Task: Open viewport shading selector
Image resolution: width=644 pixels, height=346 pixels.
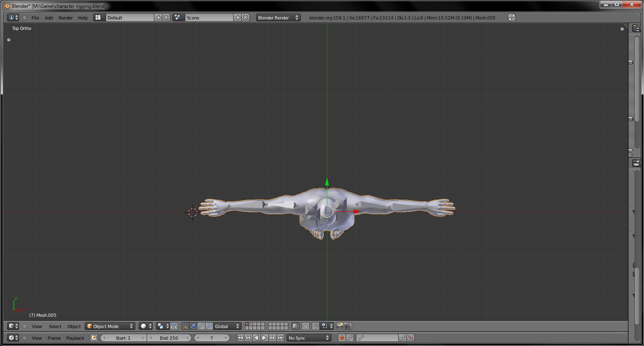Action: point(146,326)
